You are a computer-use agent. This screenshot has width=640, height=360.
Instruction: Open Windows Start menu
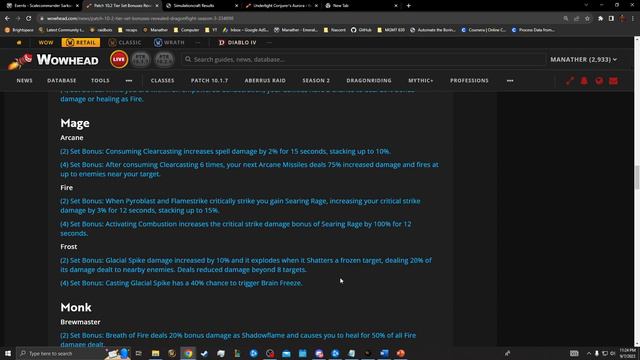(x=8, y=353)
